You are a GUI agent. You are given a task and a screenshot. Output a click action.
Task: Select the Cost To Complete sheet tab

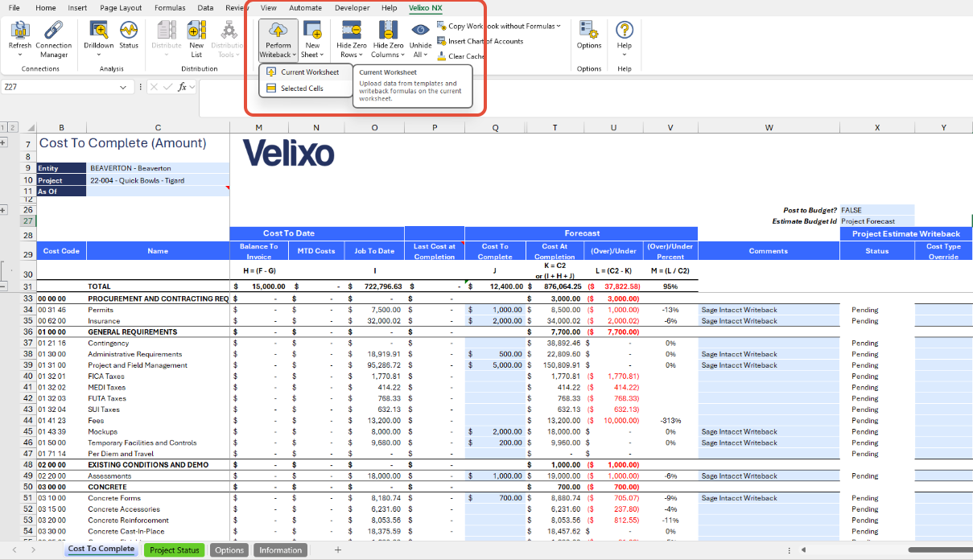tap(101, 550)
